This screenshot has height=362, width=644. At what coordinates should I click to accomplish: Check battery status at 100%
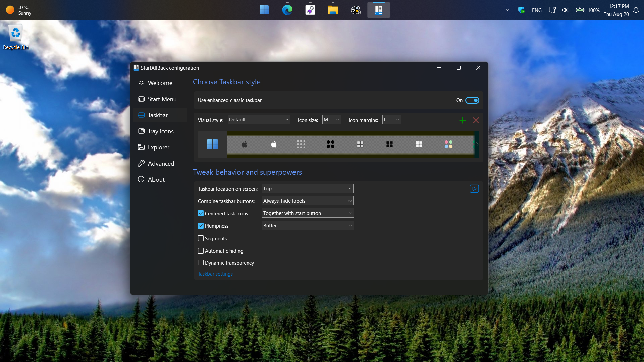pyautogui.click(x=587, y=10)
